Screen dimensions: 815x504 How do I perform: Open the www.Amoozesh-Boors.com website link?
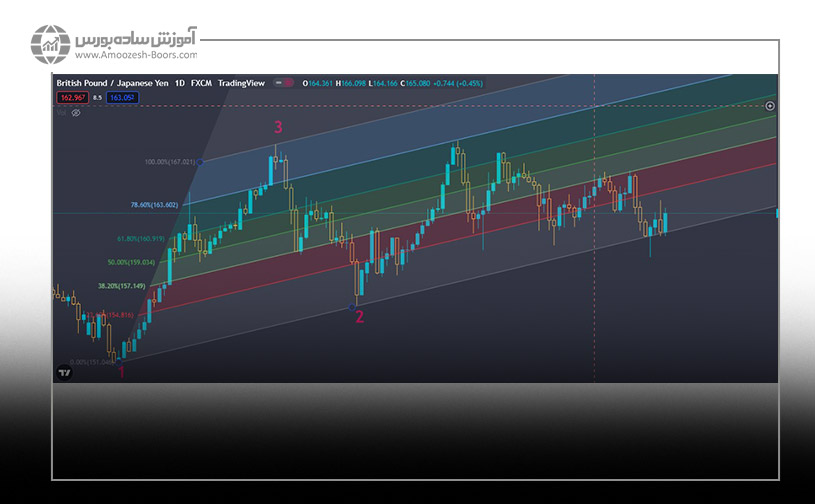point(137,55)
